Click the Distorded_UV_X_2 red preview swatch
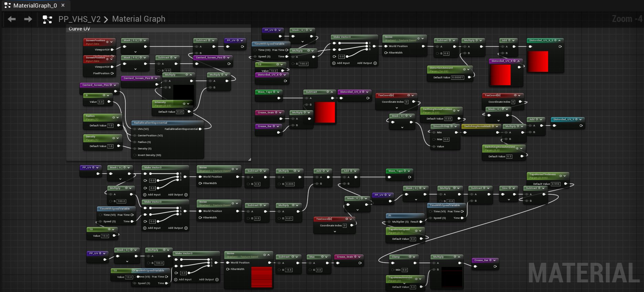The height and width of the screenshot is (292, 644). (x=538, y=61)
